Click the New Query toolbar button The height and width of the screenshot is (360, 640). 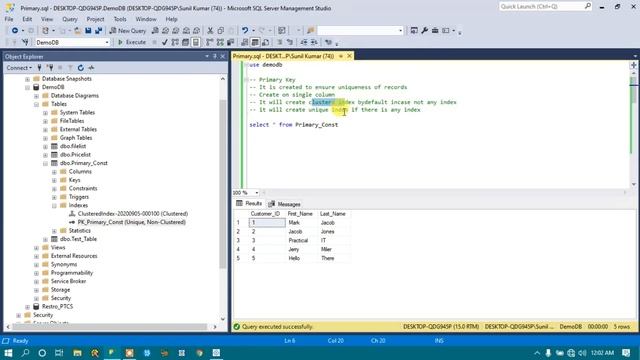click(x=128, y=31)
